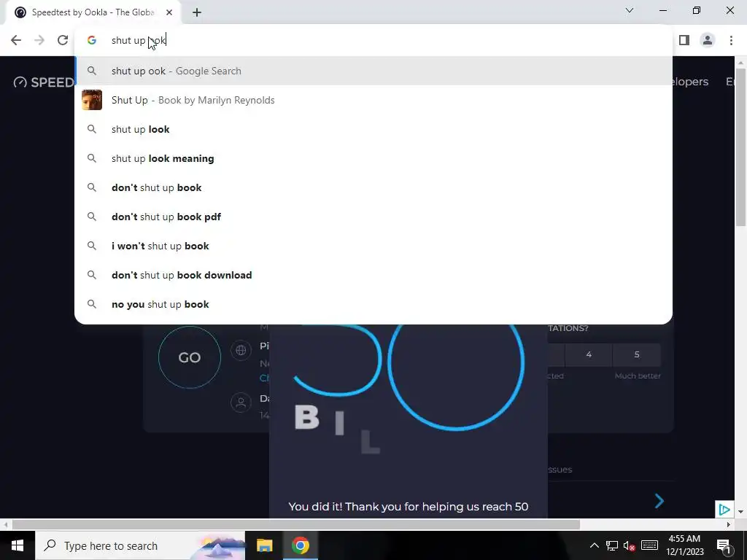Open the Developers nav link
The image size is (747, 560).
coord(690,82)
